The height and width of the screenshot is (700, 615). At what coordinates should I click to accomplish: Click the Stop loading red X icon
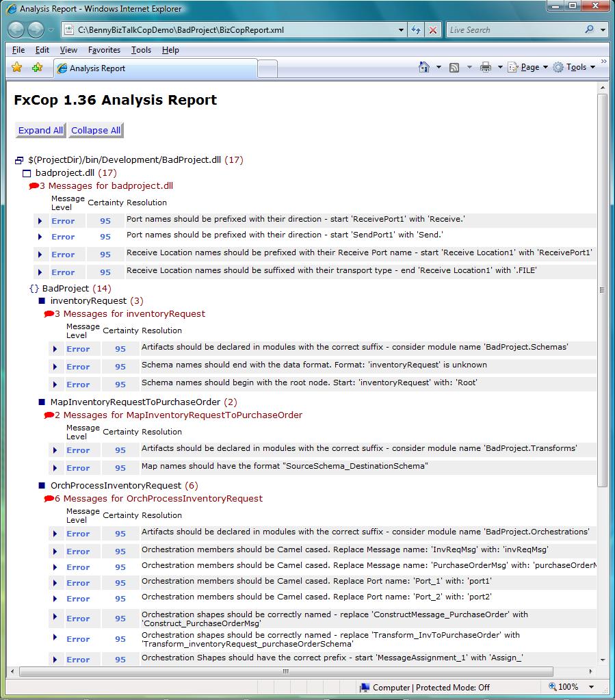click(x=433, y=30)
